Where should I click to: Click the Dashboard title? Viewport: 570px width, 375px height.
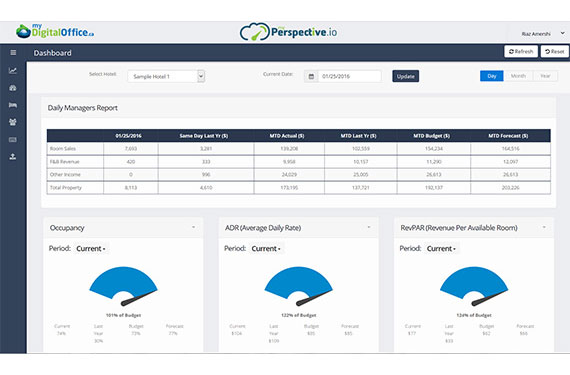(53, 53)
